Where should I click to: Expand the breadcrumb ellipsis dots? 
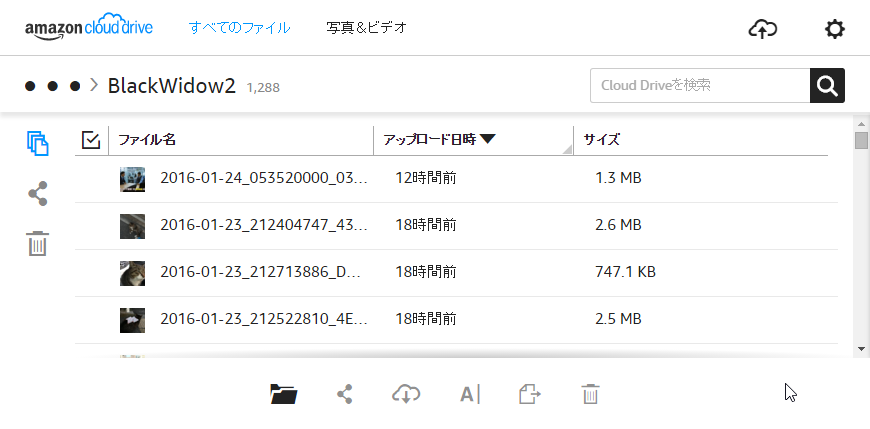point(53,86)
